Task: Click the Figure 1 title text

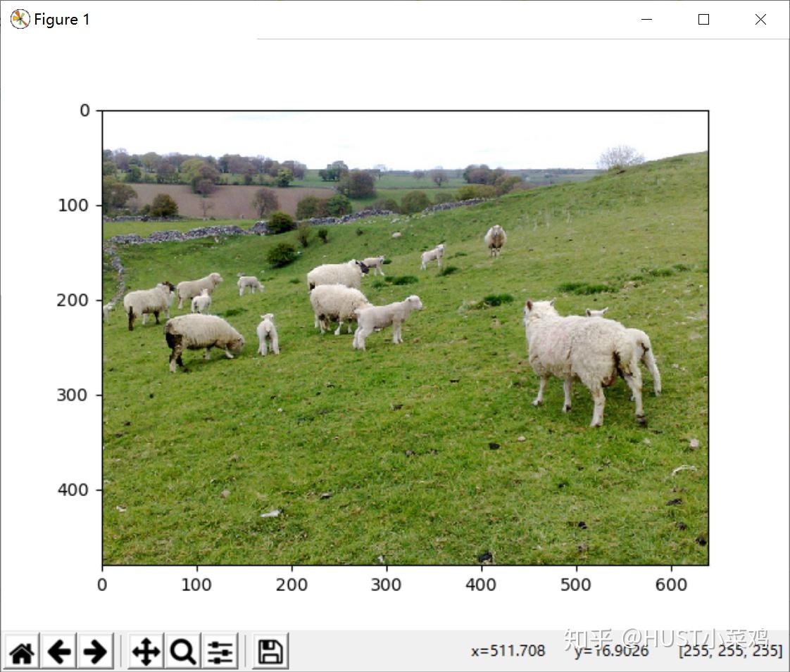Action: 60,19
